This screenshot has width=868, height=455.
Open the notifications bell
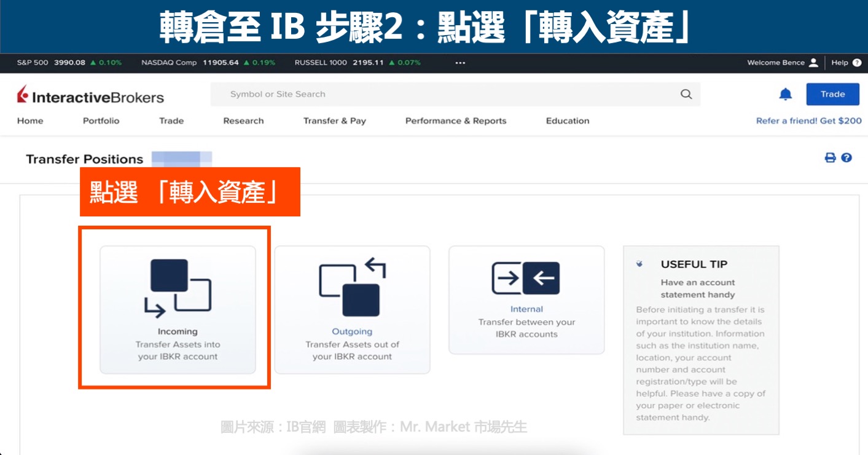(x=785, y=94)
